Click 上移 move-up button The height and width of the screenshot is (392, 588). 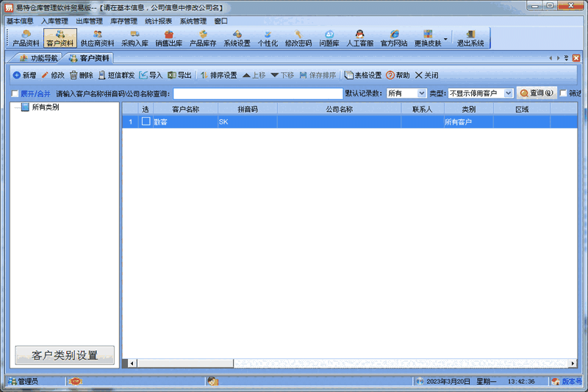coord(254,76)
